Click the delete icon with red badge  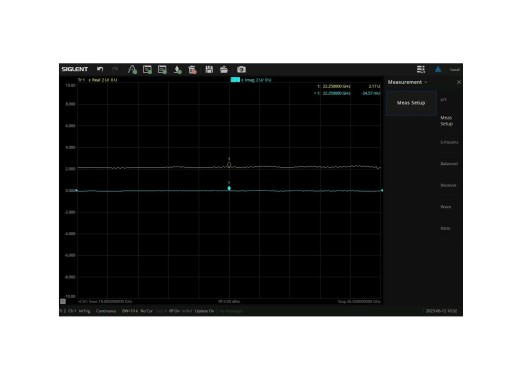pyautogui.click(x=193, y=69)
